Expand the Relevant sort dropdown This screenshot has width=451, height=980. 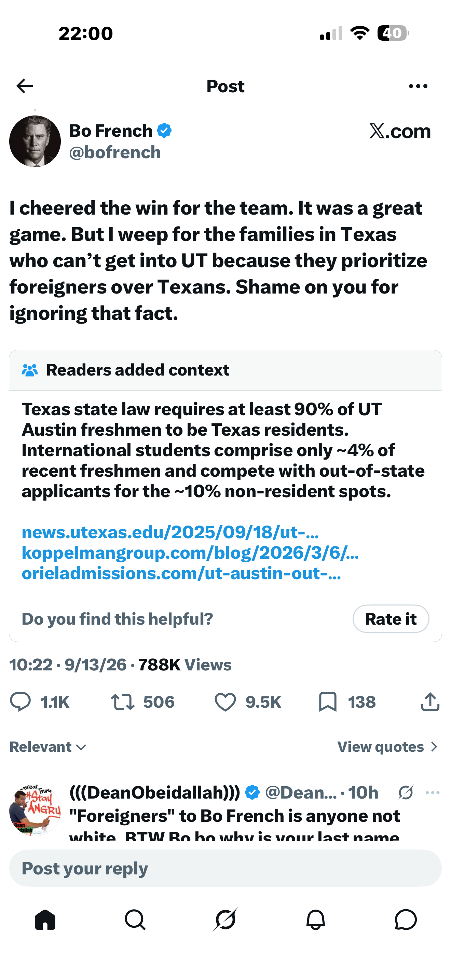click(x=48, y=747)
